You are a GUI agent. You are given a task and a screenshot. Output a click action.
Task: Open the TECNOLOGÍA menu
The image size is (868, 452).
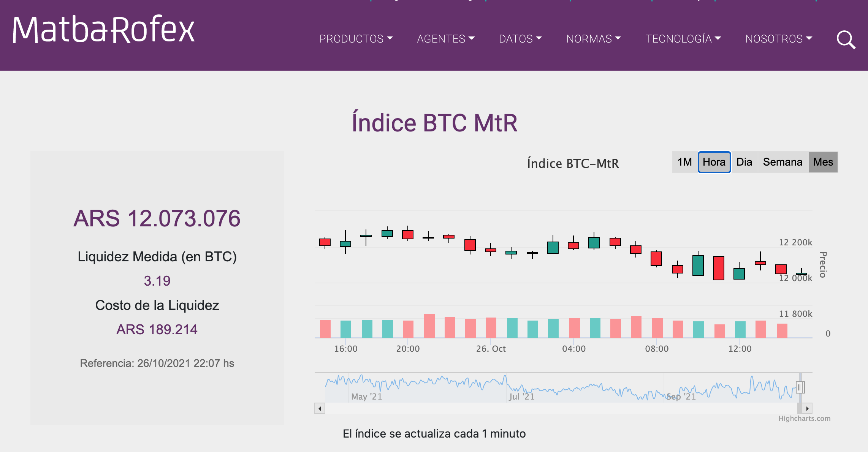(x=683, y=39)
